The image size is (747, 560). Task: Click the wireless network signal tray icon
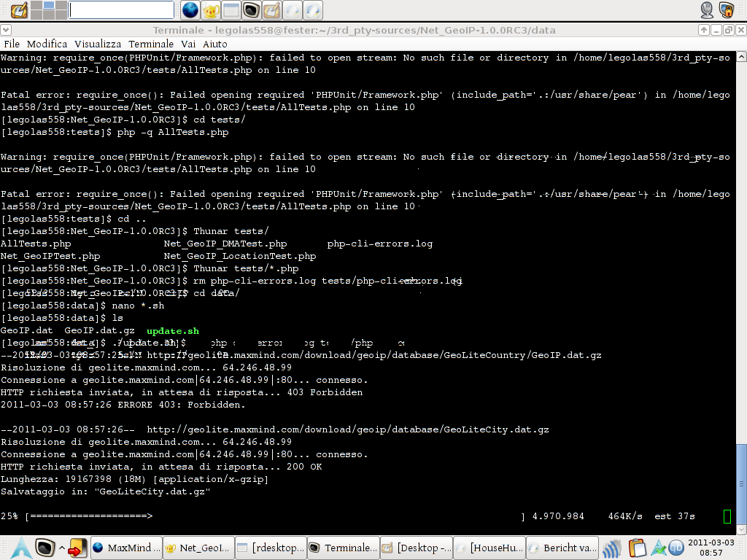point(612,548)
